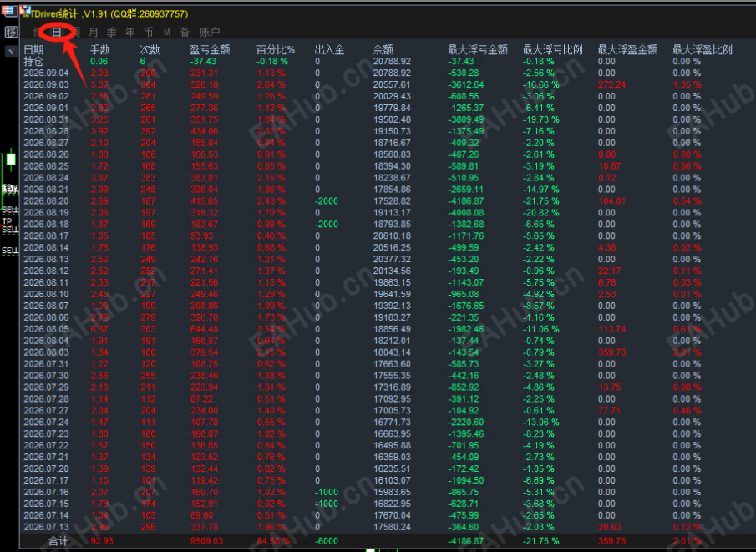This screenshot has height=552, width=756.
Task: Click the 余额 column header
Action: coord(383,49)
